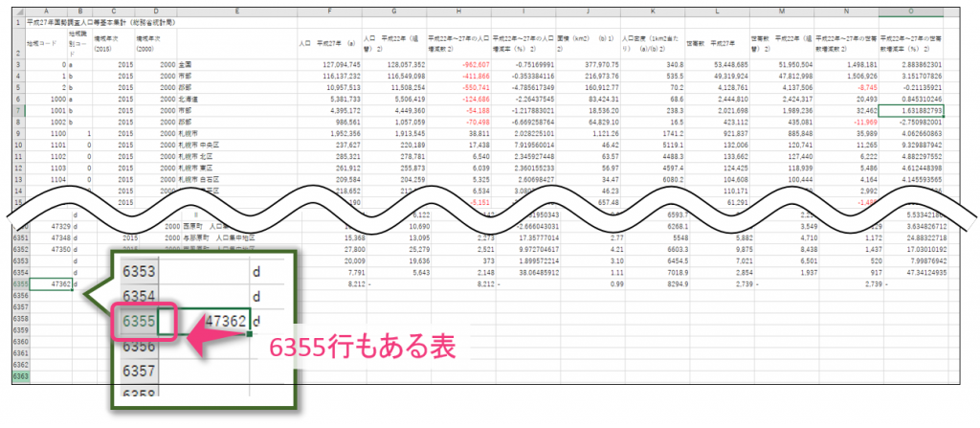Select the highlighted column O header
This screenshot has width=980, height=428.
pyautogui.click(x=909, y=8)
